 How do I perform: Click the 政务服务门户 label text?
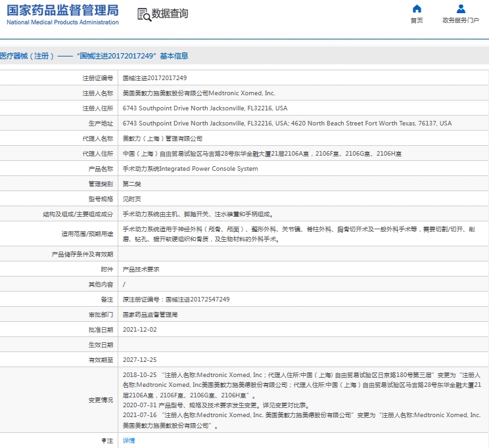461,20
